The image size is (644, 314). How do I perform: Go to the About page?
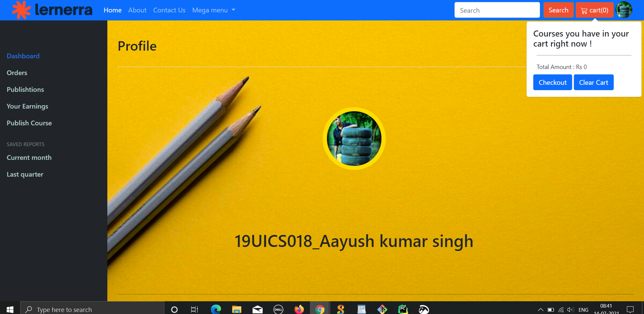coord(137,10)
